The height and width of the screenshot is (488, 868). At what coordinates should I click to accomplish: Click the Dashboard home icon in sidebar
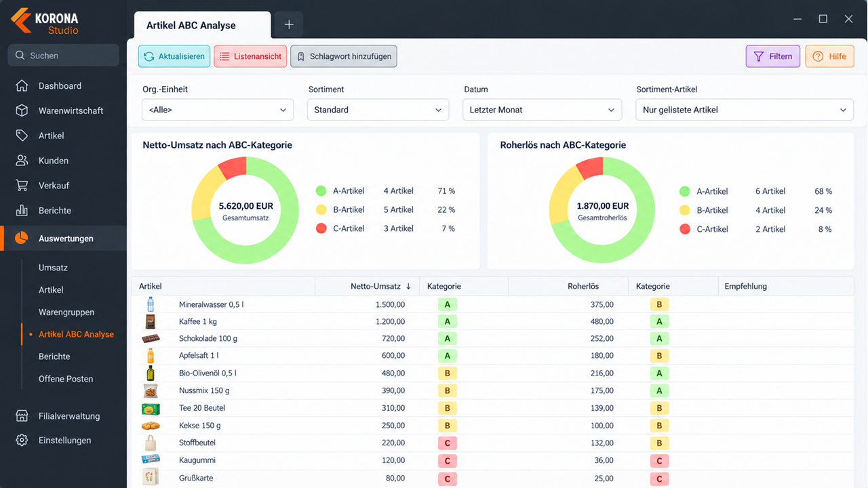[22, 86]
